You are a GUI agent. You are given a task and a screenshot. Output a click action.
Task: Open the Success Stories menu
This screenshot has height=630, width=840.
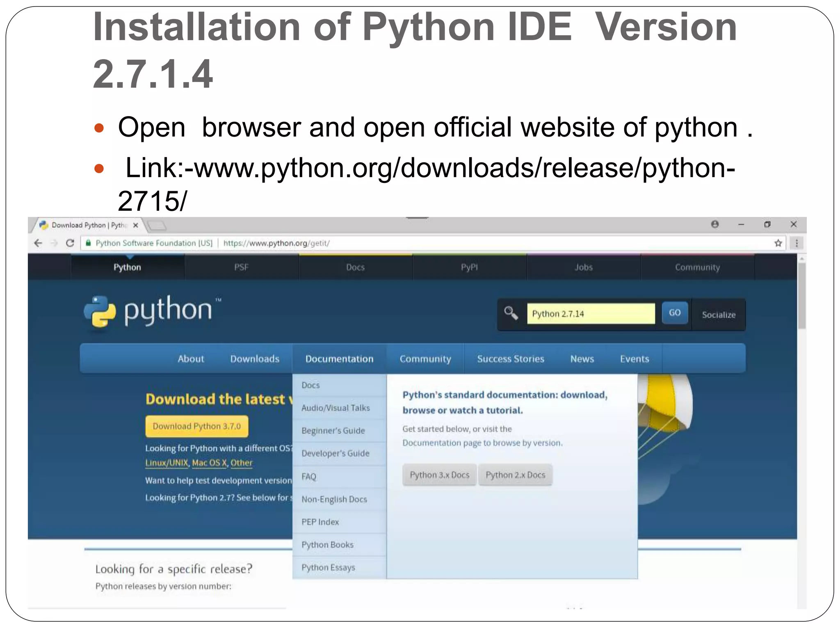tap(511, 359)
